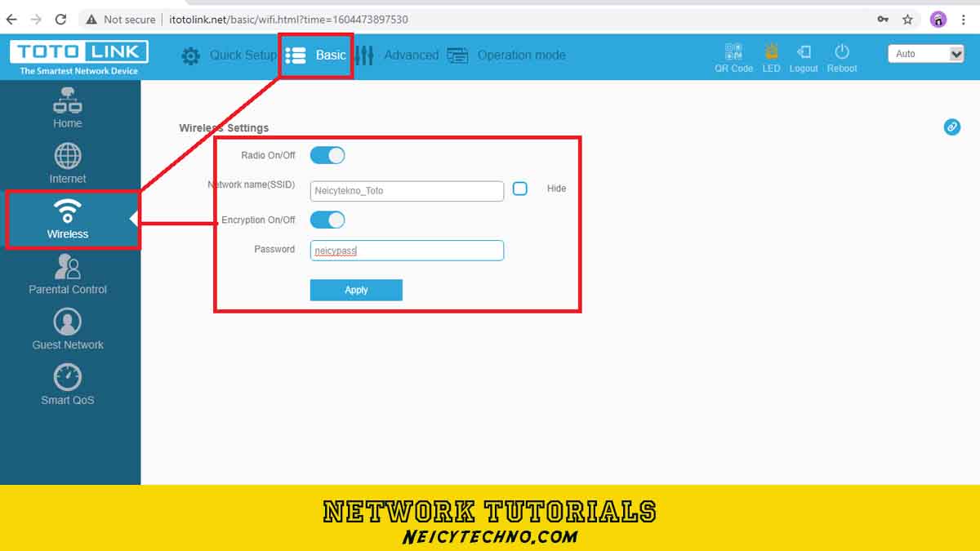Image resolution: width=980 pixels, height=551 pixels.
Task: Click the Operation mode icon
Action: (457, 56)
